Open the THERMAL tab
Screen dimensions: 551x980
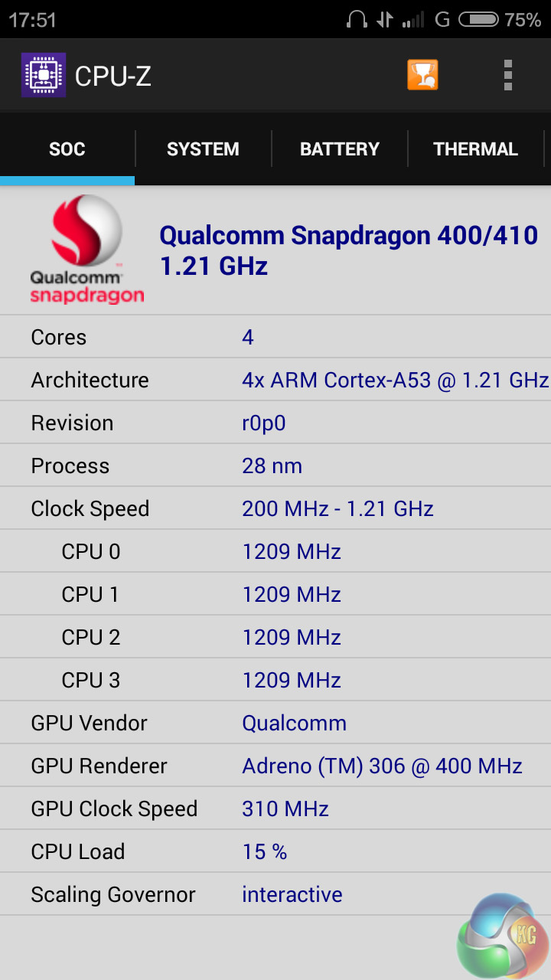(x=475, y=149)
